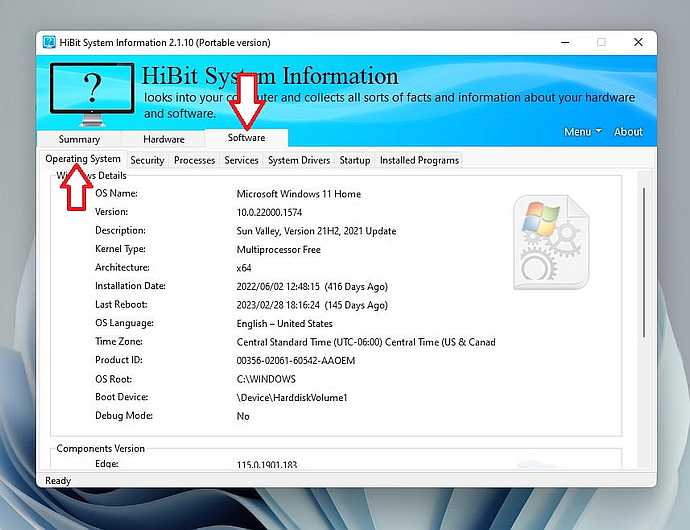Open the Processes subtab
690x530 pixels.
[194, 160]
